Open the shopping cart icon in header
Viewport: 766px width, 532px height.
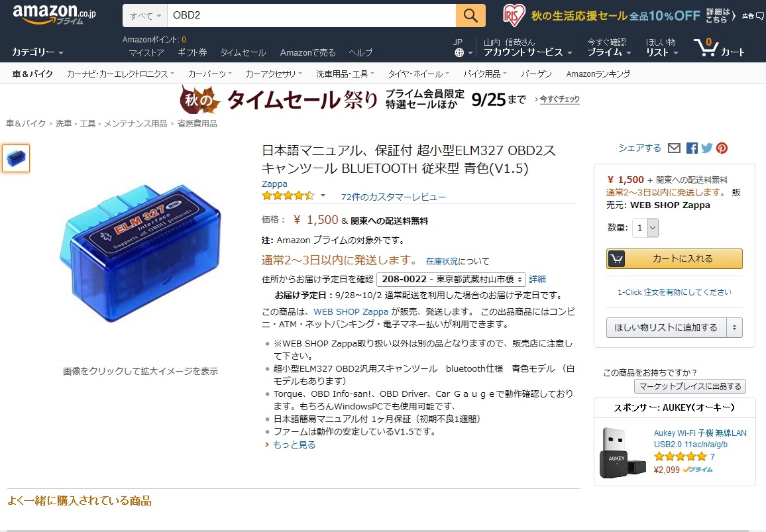click(706, 48)
